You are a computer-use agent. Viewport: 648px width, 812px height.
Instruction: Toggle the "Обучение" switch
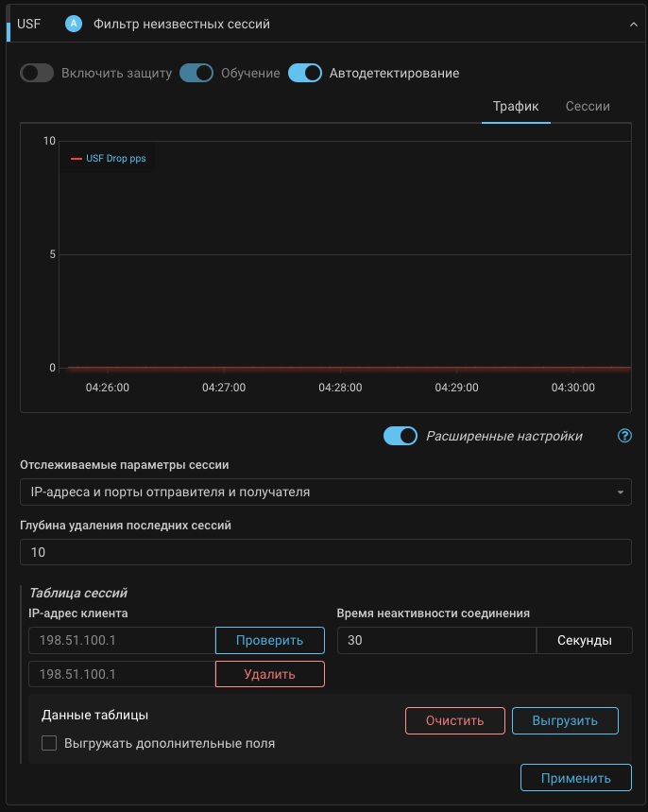point(196,74)
